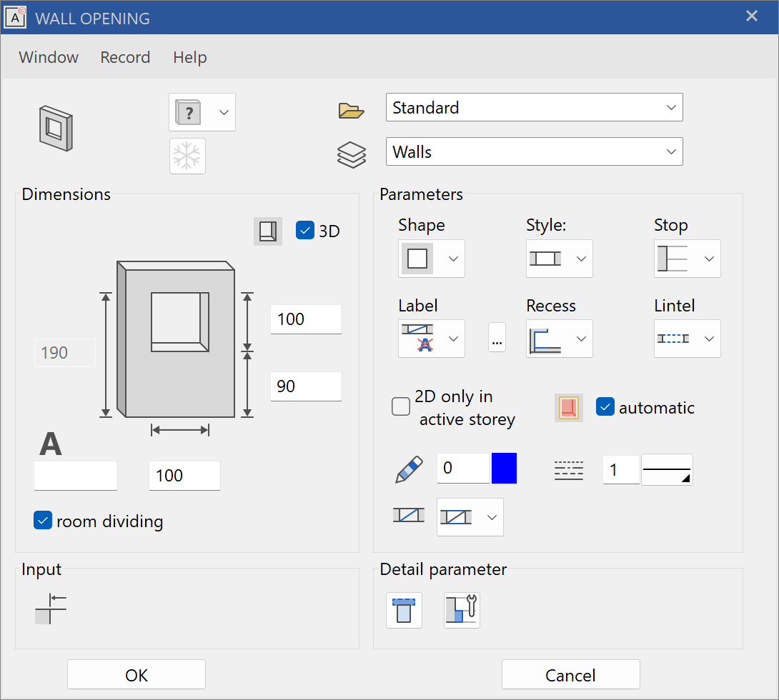This screenshot has height=700, width=779.
Task: Open the Walls layer dropdown
Action: 534,151
